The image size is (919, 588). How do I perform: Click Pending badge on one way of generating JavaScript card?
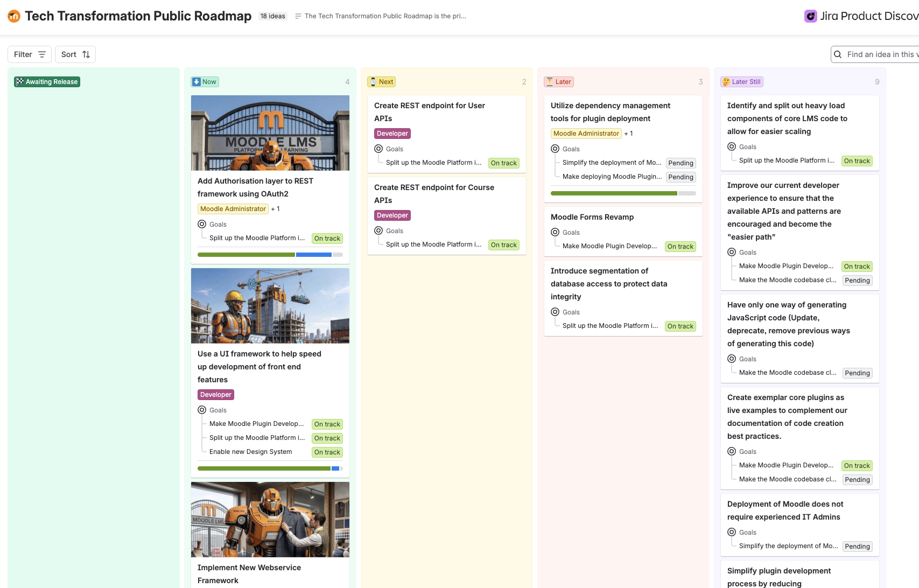point(858,373)
